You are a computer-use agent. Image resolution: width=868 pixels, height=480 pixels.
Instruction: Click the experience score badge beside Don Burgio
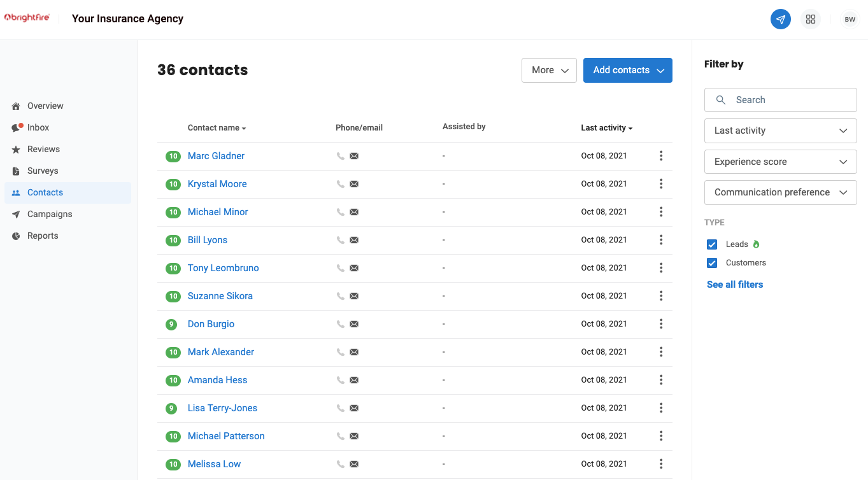tap(171, 324)
